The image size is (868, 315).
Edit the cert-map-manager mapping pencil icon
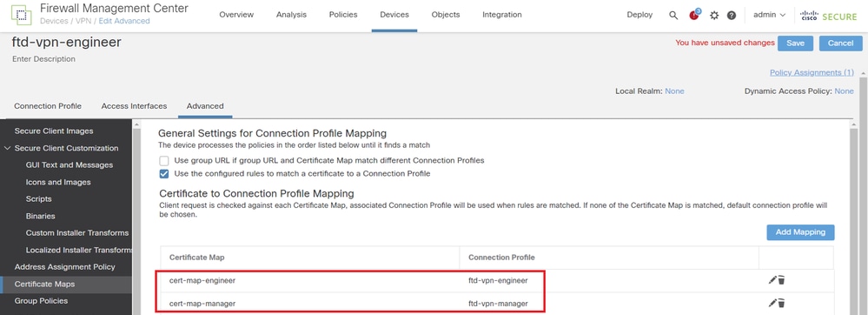772,303
